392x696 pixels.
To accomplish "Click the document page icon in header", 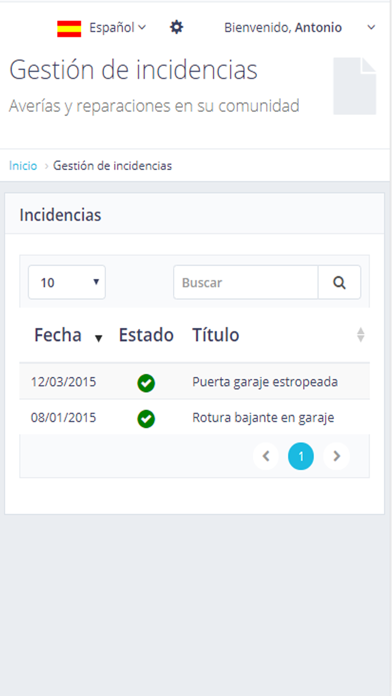I will (355, 86).
